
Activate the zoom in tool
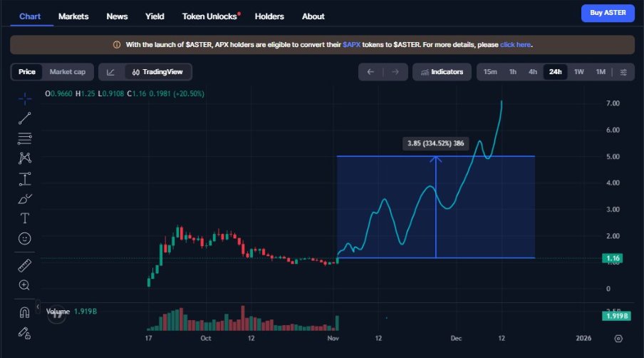tap(25, 285)
